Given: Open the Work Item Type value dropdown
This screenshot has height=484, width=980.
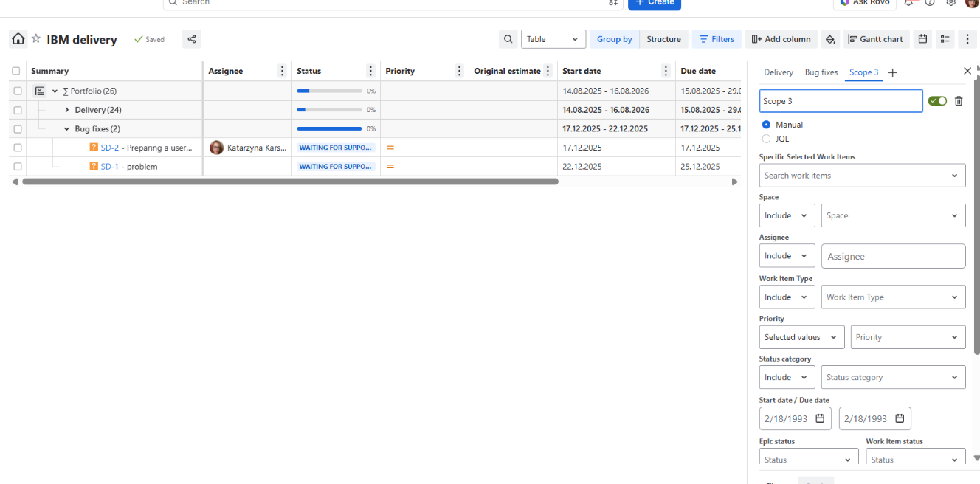Looking at the screenshot, I should pyautogui.click(x=893, y=297).
